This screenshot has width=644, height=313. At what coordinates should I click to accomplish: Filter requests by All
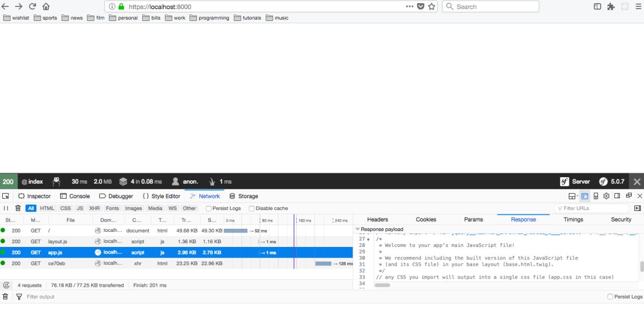(x=31, y=208)
